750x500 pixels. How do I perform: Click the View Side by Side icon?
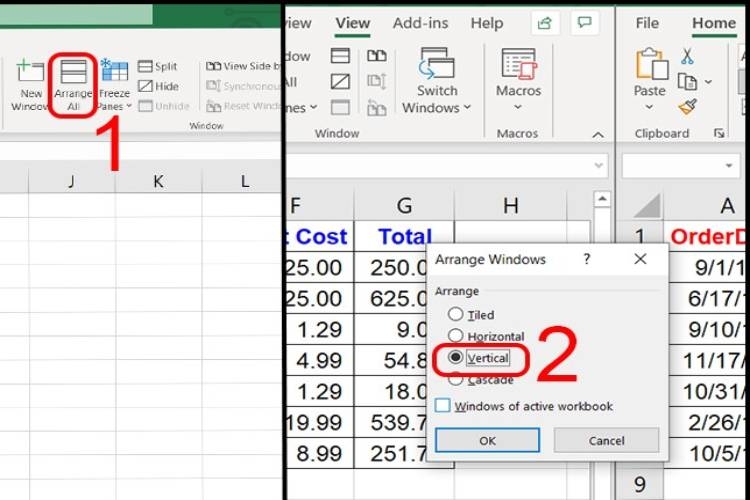pyautogui.click(x=376, y=56)
